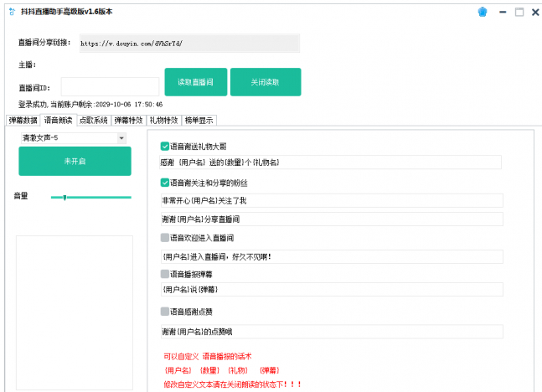The width and height of the screenshot is (542, 392).
Task: Maximize the assistant window
Action: pyautogui.click(x=519, y=12)
